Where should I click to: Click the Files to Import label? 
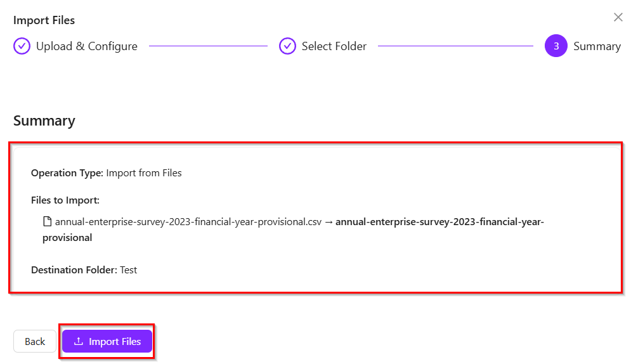click(x=65, y=200)
